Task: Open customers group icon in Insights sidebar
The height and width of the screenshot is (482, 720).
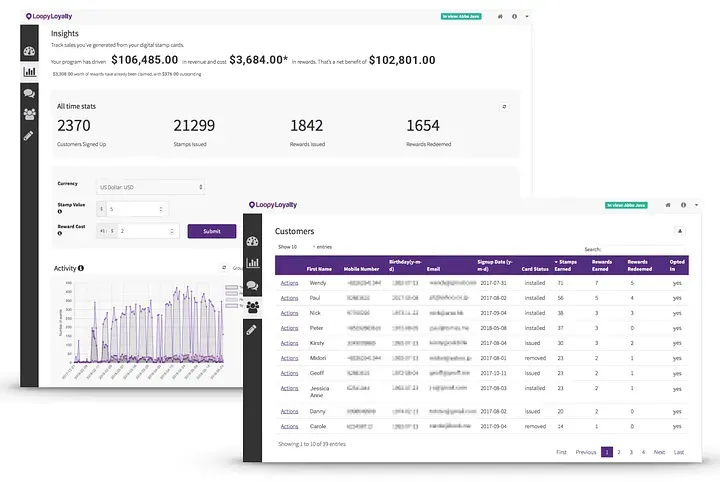Action: (29, 114)
